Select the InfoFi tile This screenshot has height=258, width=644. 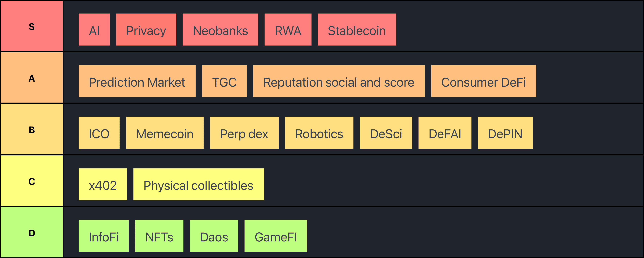pos(104,236)
